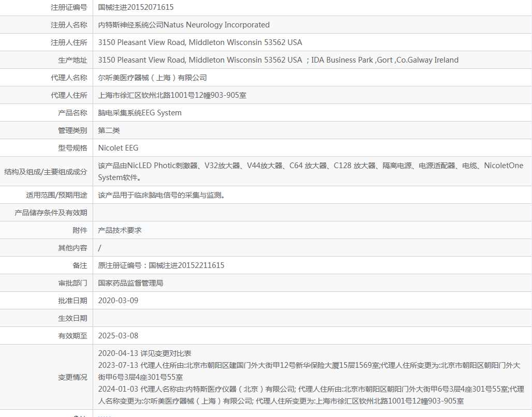This screenshot has height=417, width=532.
Task: Select the approval date 2020-03-09
Action: click(x=118, y=301)
